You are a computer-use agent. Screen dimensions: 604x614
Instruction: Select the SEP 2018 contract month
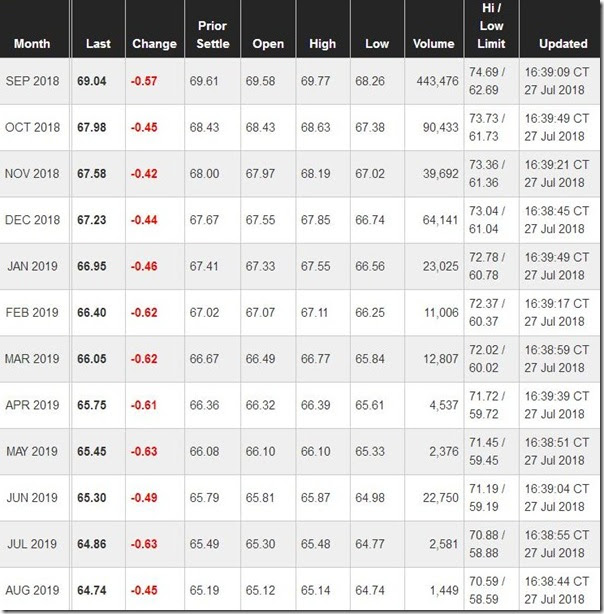32,81
